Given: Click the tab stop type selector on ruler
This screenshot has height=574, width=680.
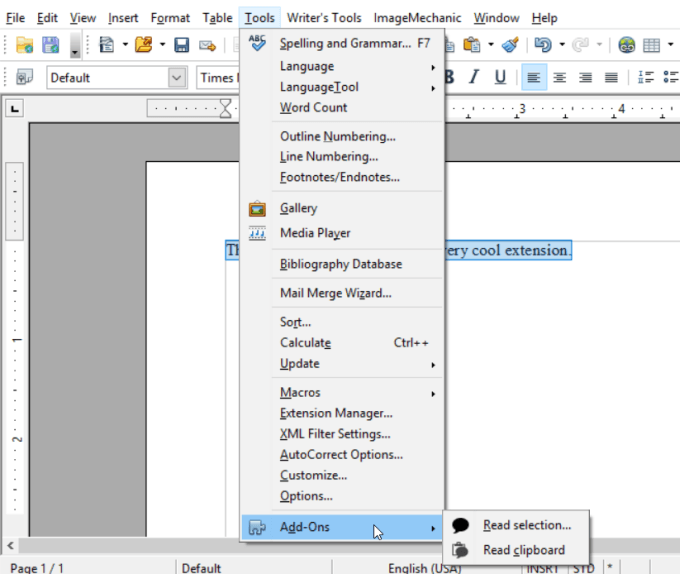Looking at the screenshot, I should tap(15, 108).
